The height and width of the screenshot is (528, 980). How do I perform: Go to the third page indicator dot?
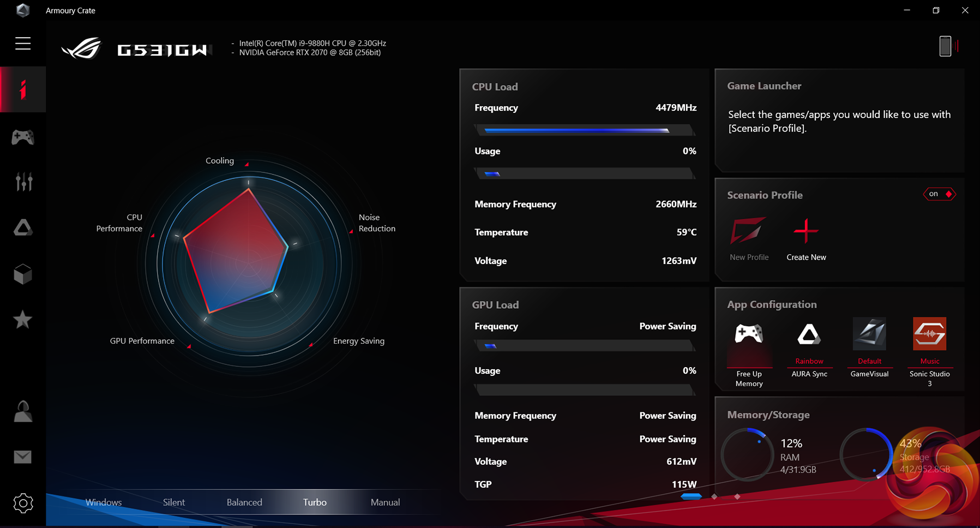[x=737, y=496]
